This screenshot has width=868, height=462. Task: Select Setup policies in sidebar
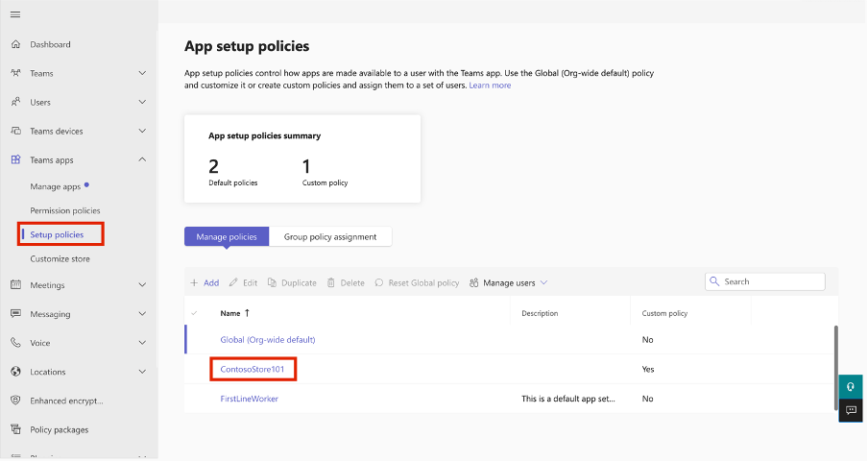(57, 234)
